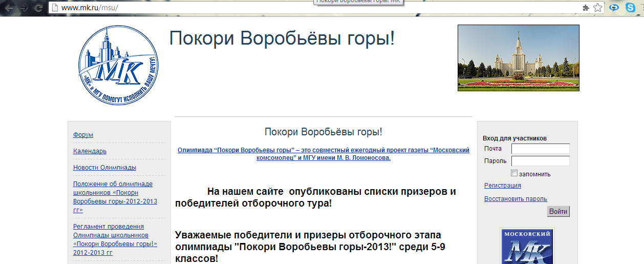Open the Календарь sidebar link
Screen dimensions: 644x264
click(x=90, y=151)
